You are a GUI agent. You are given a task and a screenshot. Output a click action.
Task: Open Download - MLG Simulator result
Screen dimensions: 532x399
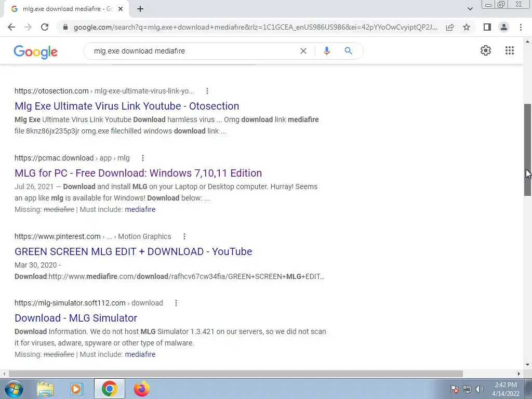pyautogui.click(x=76, y=318)
